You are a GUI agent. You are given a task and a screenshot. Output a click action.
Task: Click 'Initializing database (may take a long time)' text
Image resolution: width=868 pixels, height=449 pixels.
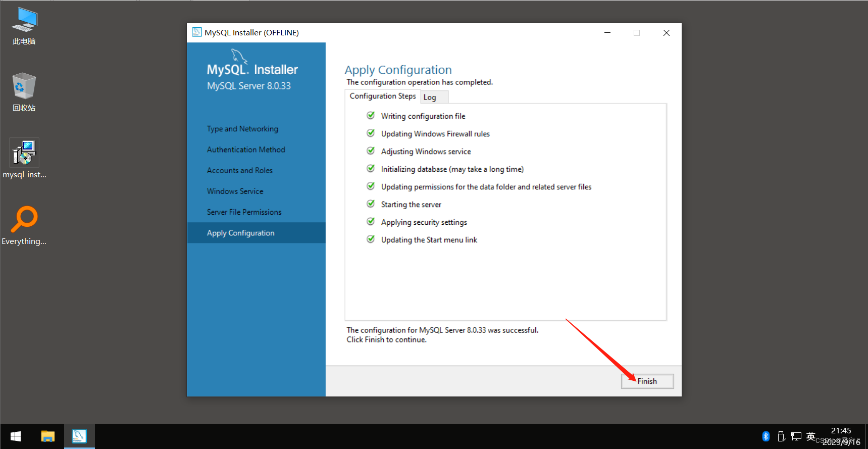(452, 169)
